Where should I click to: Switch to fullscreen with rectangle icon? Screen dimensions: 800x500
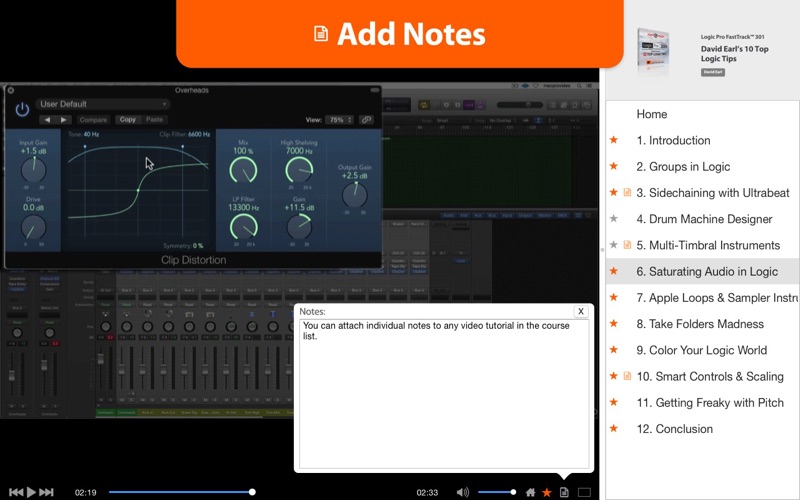[584, 492]
